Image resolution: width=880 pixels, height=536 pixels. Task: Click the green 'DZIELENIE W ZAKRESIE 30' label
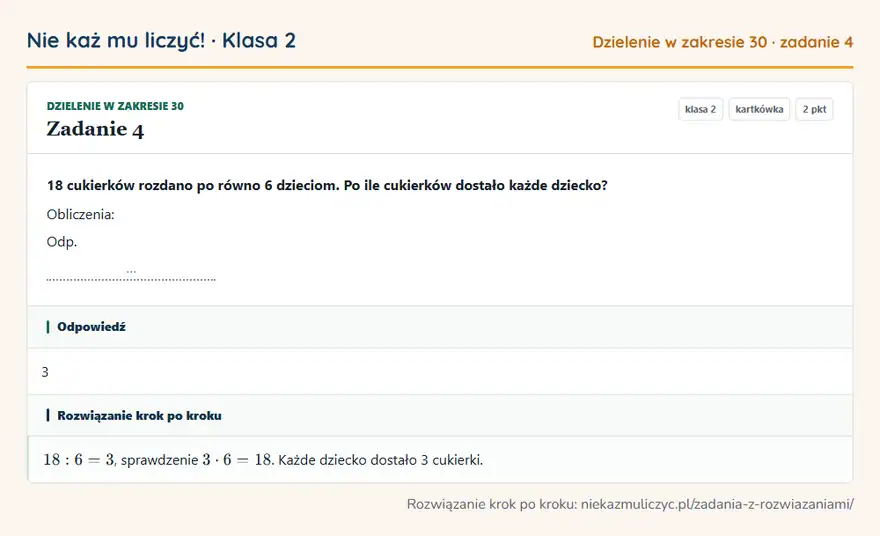(x=115, y=106)
